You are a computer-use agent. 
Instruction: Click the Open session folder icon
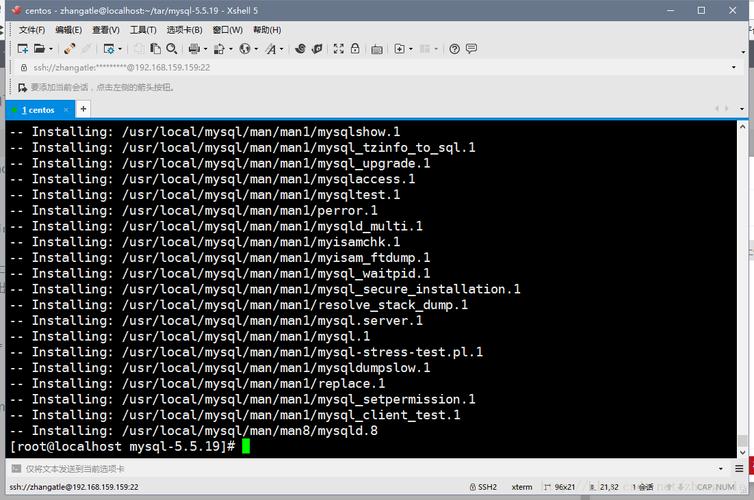[39, 48]
